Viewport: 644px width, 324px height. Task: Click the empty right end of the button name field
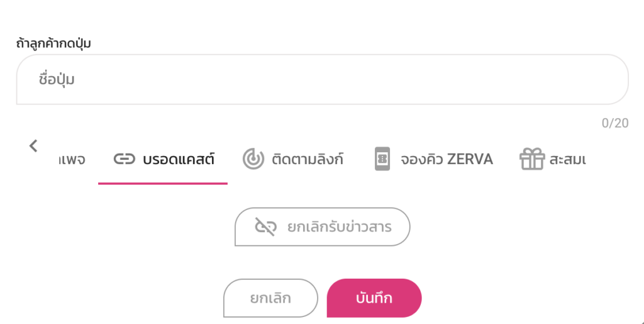point(566,80)
